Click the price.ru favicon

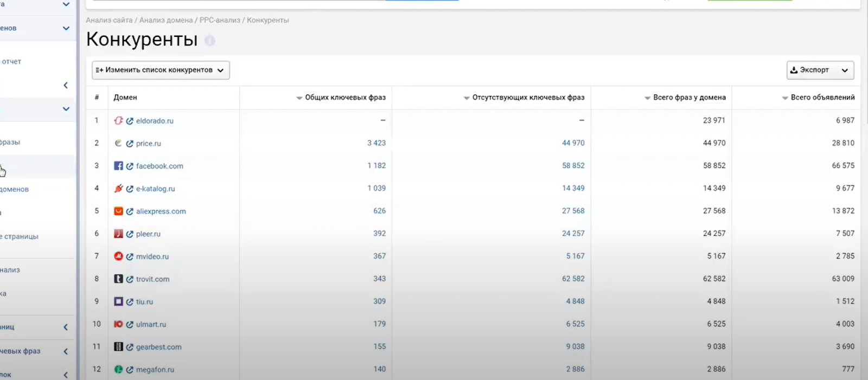pyautogui.click(x=118, y=143)
